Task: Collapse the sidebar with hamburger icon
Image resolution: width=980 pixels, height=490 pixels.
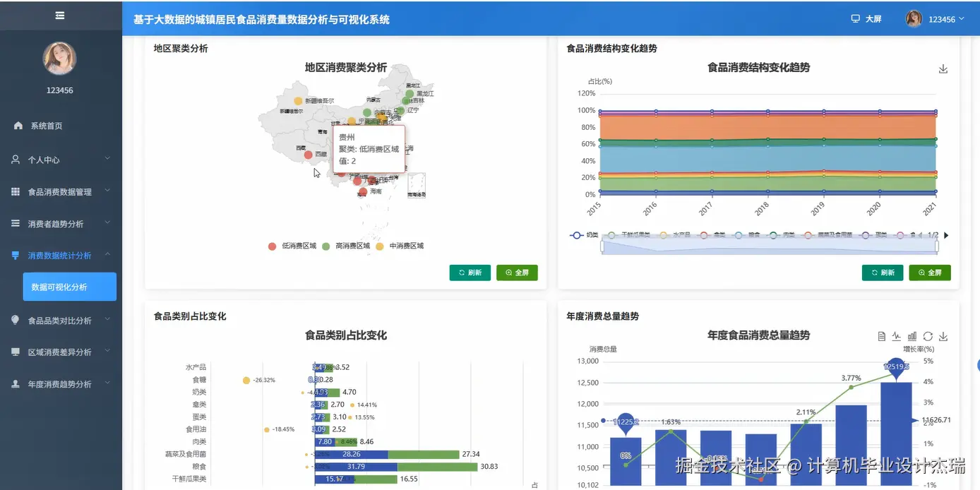Action: tap(60, 15)
